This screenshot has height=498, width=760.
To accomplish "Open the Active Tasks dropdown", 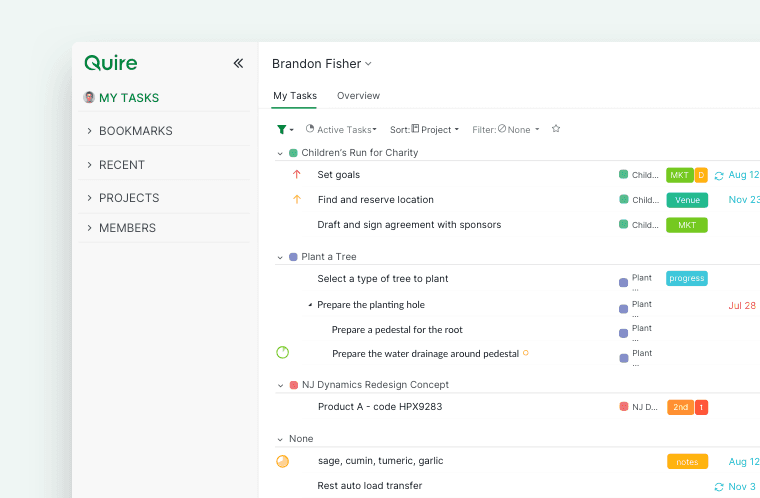I will pyautogui.click(x=341, y=129).
